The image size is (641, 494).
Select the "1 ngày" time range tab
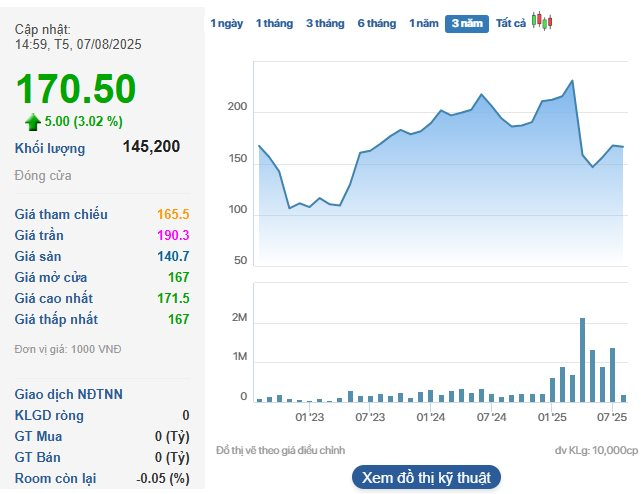point(226,23)
